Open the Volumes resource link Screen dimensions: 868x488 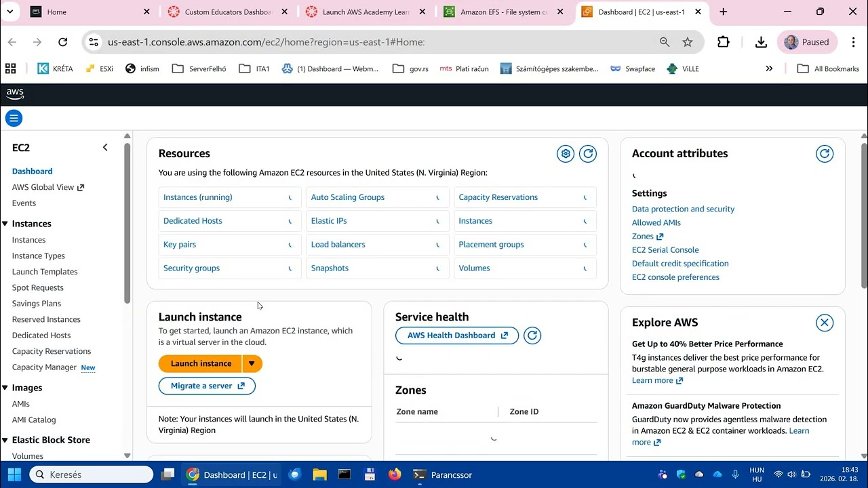474,268
